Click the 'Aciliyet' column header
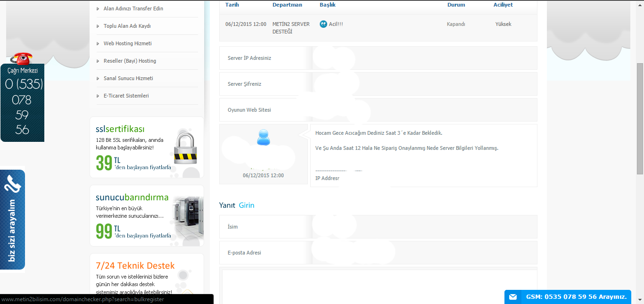644x304 pixels. point(503,5)
